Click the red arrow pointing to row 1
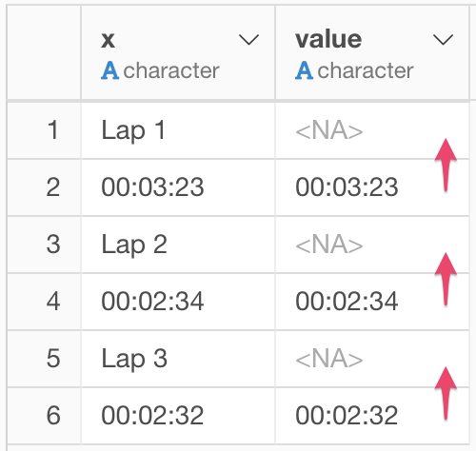The height and width of the screenshot is (451, 476). pos(446,165)
